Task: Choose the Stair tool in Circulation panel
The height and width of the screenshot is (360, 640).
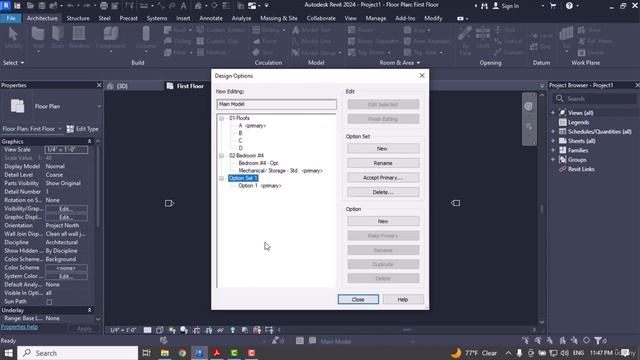Action: 263,52
